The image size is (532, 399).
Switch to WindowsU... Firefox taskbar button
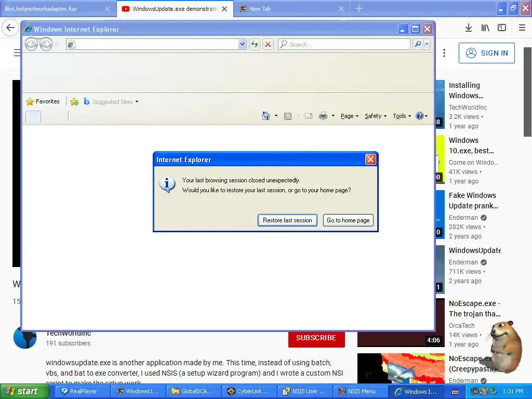[x=138, y=391]
